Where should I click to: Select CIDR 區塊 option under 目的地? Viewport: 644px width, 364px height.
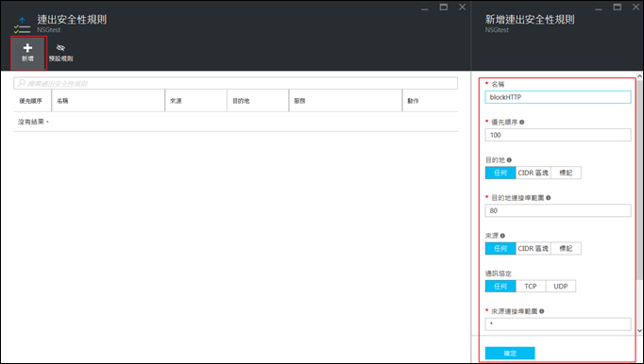pos(534,173)
